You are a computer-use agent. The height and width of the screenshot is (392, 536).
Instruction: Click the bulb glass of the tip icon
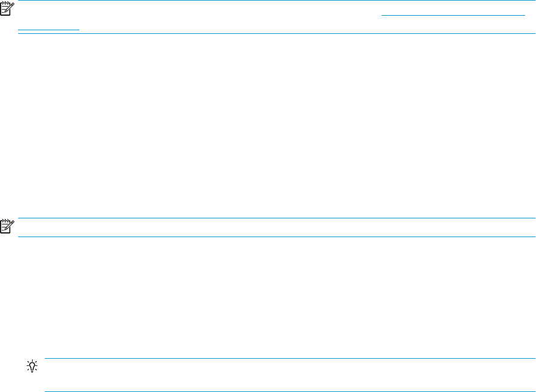tap(32, 365)
